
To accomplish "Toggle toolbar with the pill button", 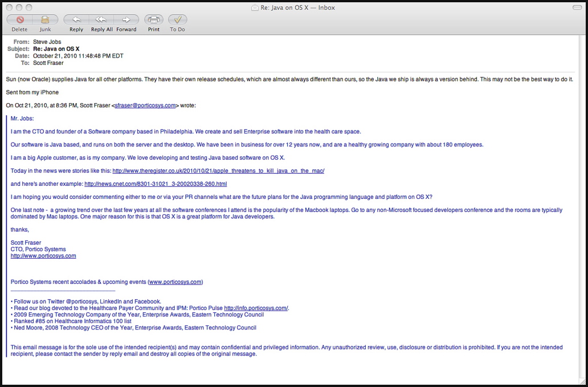I will click(x=578, y=7).
